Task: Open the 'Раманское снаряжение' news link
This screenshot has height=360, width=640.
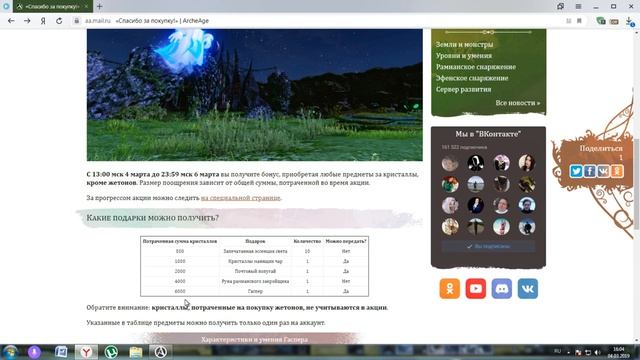Action: (476, 67)
